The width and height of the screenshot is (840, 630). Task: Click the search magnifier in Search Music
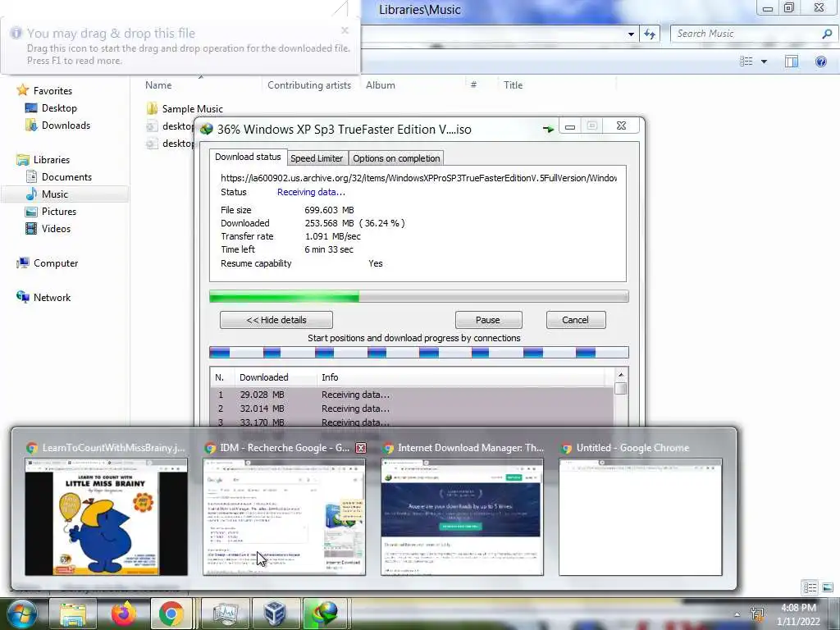pos(827,34)
